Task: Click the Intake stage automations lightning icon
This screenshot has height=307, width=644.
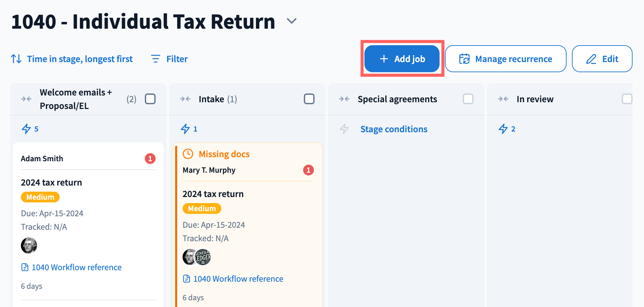Action: coord(185,129)
